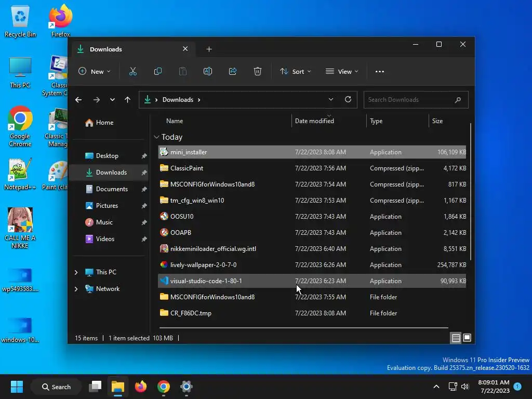Open the See more ellipsis menu
This screenshot has height=399, width=532.
pyautogui.click(x=380, y=72)
